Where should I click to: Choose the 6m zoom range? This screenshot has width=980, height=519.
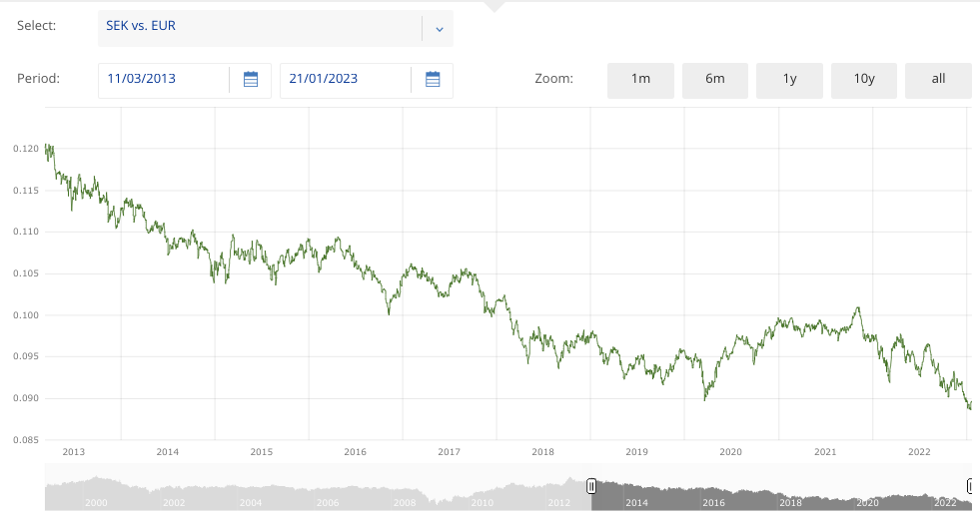point(715,80)
